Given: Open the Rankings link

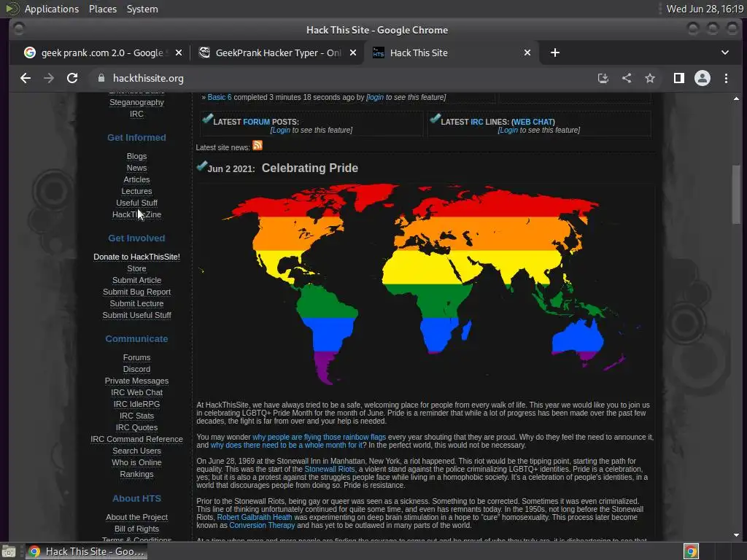Looking at the screenshot, I should tap(136, 474).
